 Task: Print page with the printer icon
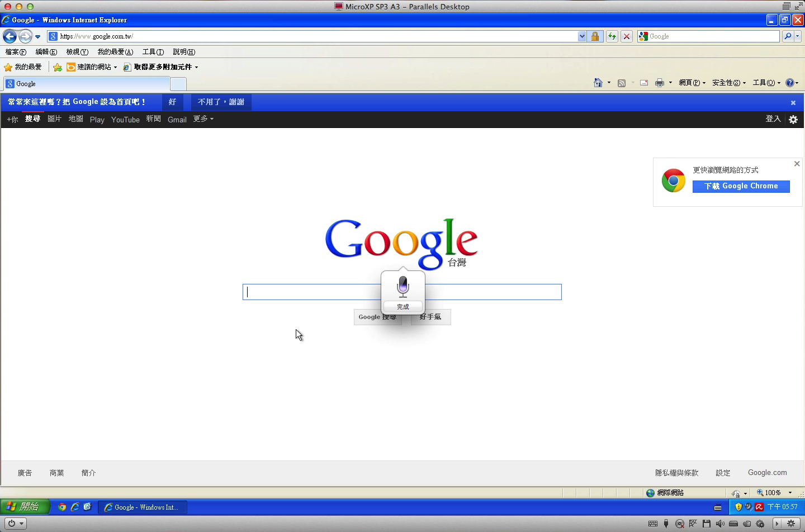click(x=660, y=83)
